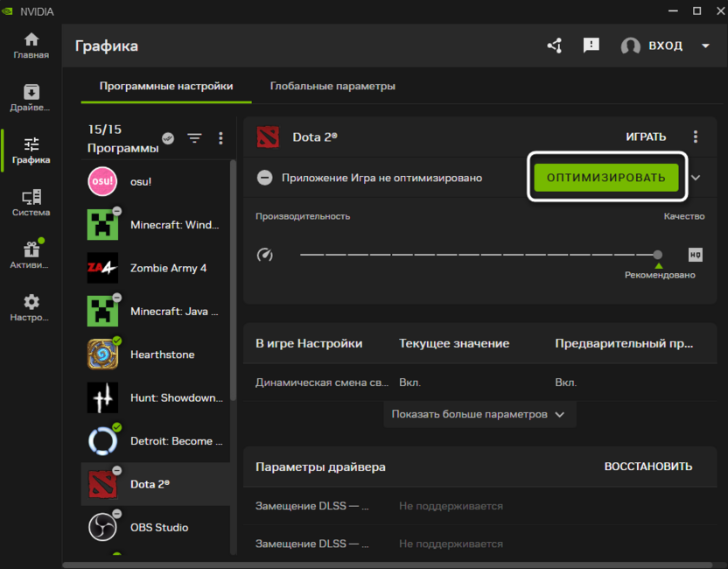
Task: Select the Графика sidebar section
Action: click(x=31, y=151)
